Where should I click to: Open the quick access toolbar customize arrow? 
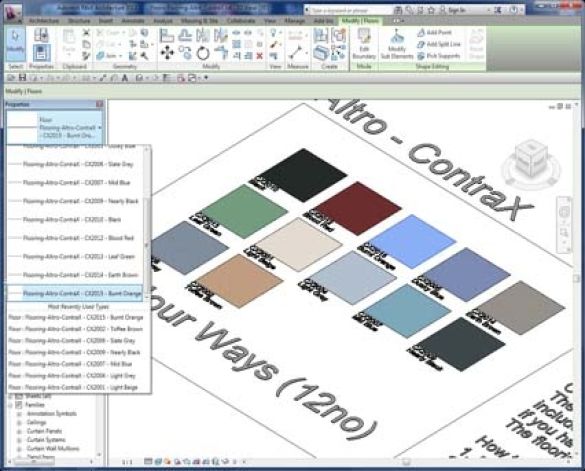click(x=206, y=78)
